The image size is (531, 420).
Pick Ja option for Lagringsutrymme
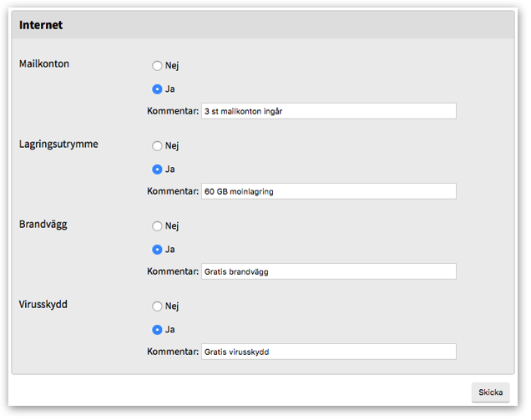[x=157, y=170]
